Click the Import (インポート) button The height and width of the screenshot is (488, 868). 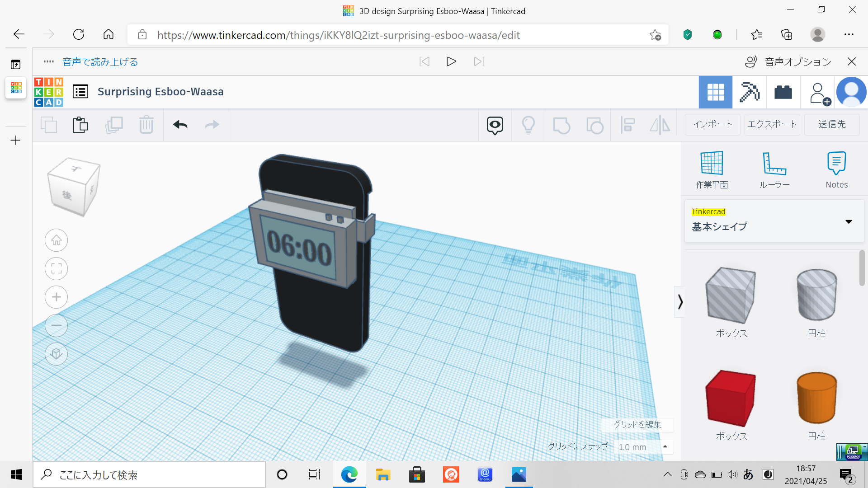712,124
